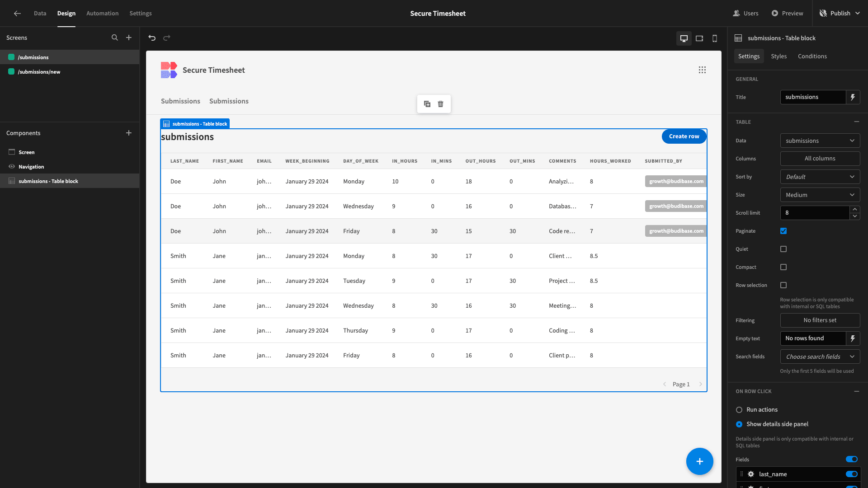Viewport: 868px width, 488px height.
Task: Click the Preview button
Action: click(787, 14)
